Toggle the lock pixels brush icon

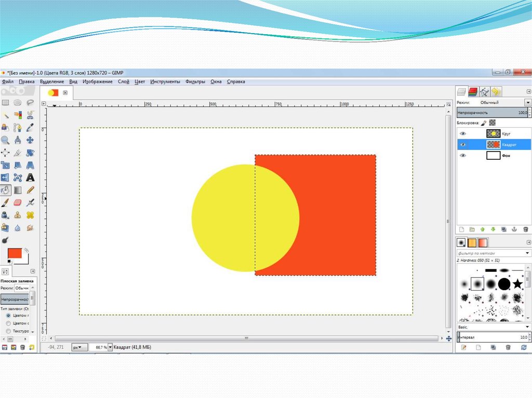484,123
